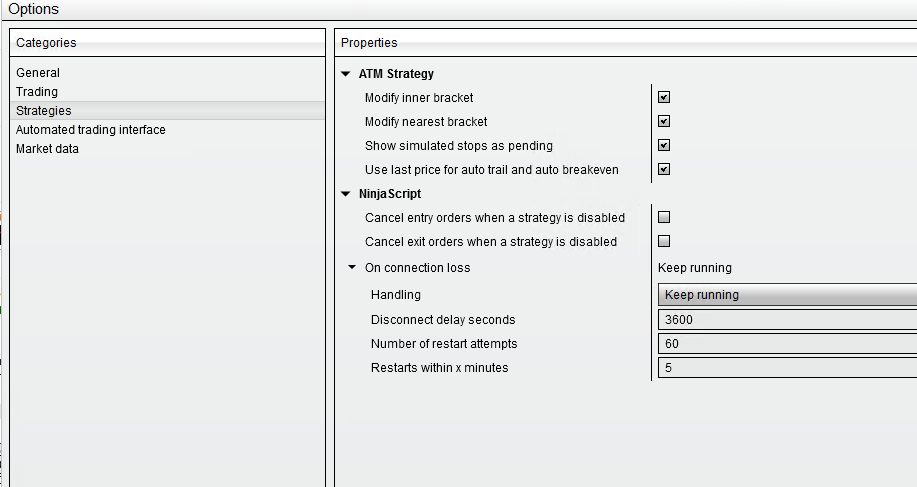
Task: Open Automated trading interface category
Action: pos(91,130)
